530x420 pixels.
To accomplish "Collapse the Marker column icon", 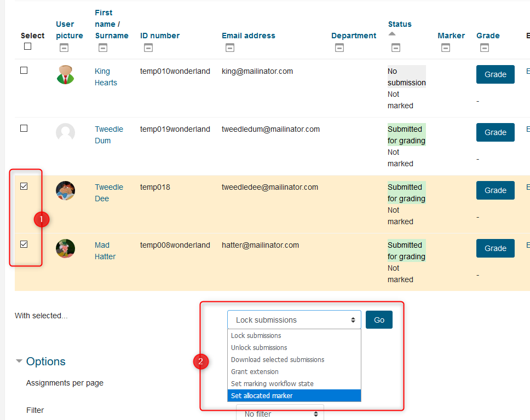I will point(446,48).
